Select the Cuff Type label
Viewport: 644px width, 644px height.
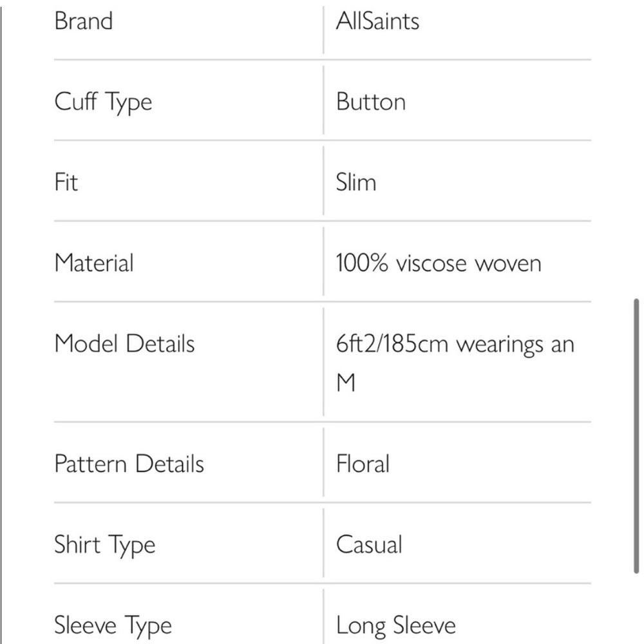[x=103, y=102]
